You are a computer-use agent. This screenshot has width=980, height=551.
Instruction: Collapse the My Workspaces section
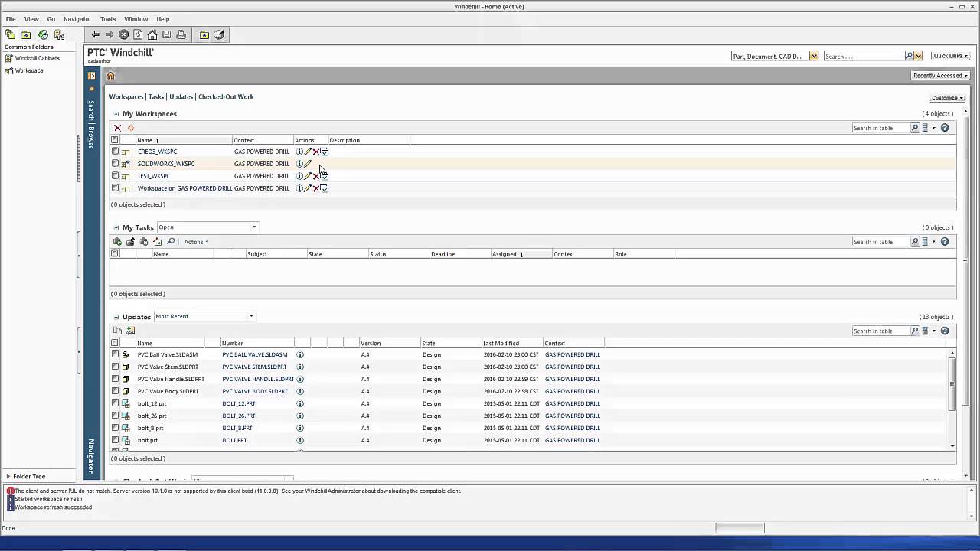point(116,114)
